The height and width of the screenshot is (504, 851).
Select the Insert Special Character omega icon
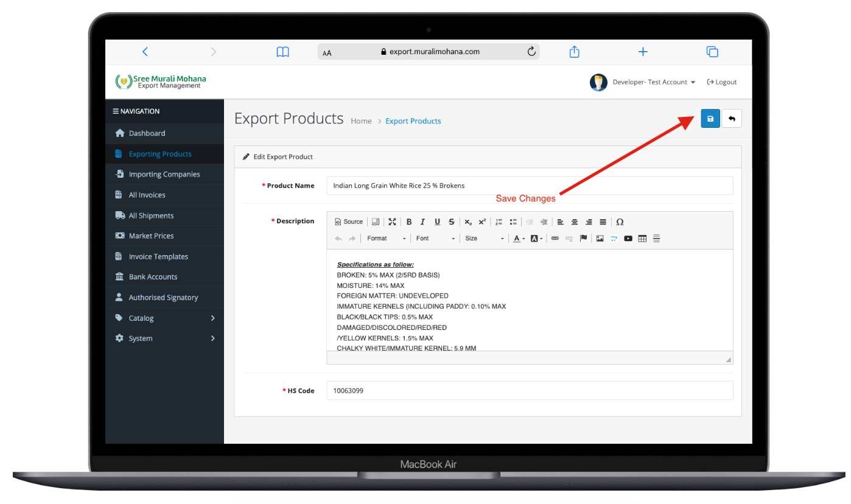[x=620, y=222]
